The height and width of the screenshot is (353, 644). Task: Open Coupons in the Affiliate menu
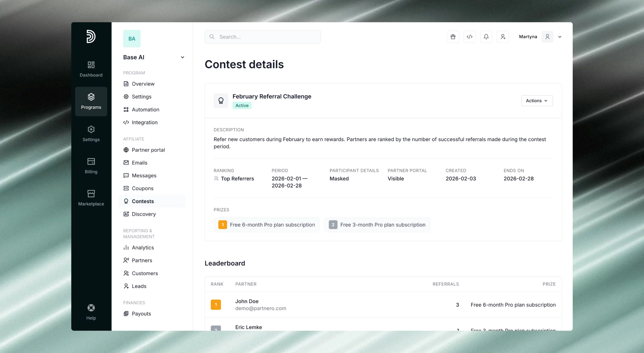pyautogui.click(x=142, y=188)
